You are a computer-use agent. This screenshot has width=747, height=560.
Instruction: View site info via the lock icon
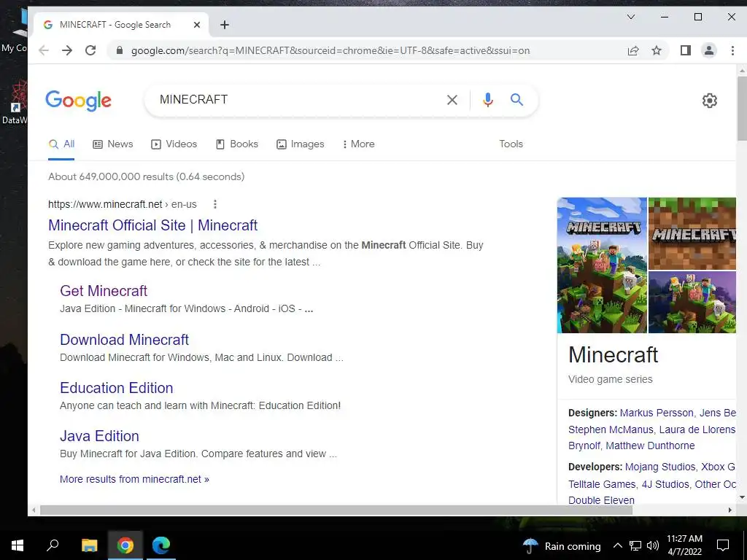pyautogui.click(x=119, y=50)
